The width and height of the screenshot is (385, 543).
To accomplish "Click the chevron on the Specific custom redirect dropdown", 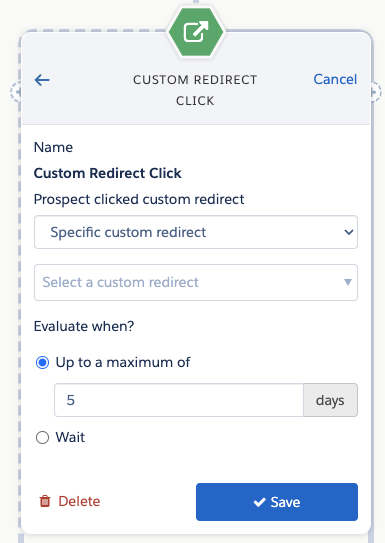I will point(348,232).
